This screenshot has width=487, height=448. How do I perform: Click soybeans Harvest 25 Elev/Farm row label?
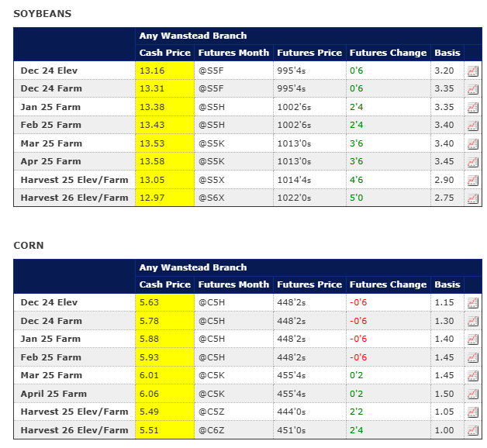coord(74,180)
